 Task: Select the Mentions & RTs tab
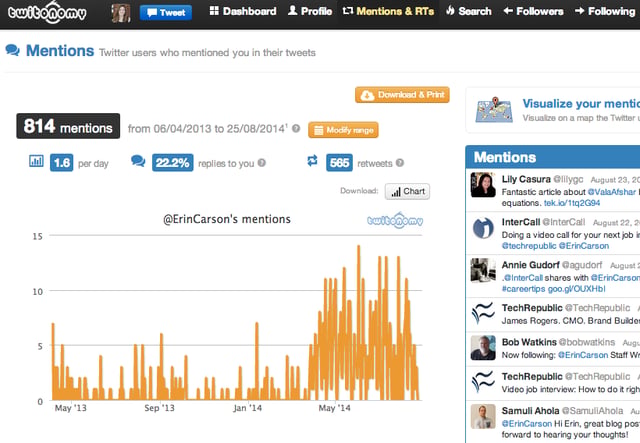(x=388, y=11)
